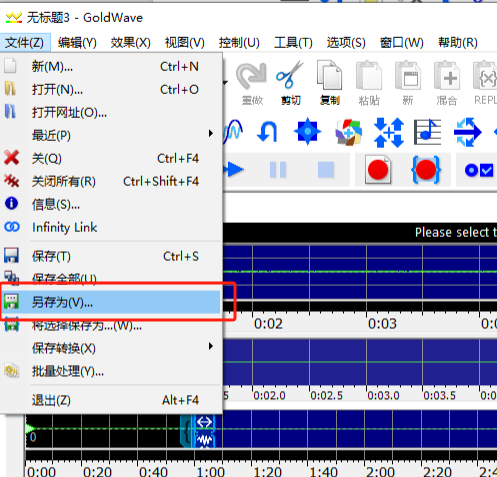Choose 保存(T) menu entry

[111, 256]
